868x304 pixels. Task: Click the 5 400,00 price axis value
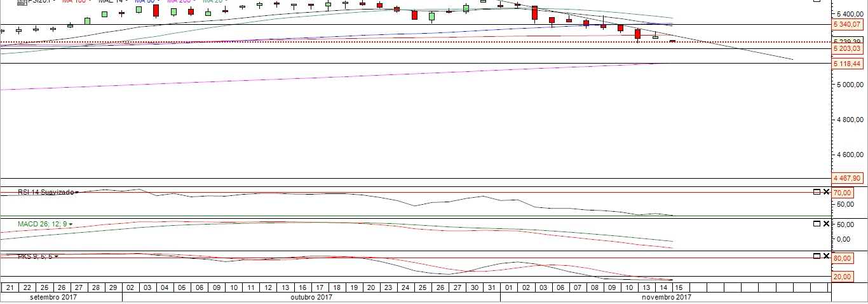[x=850, y=14]
